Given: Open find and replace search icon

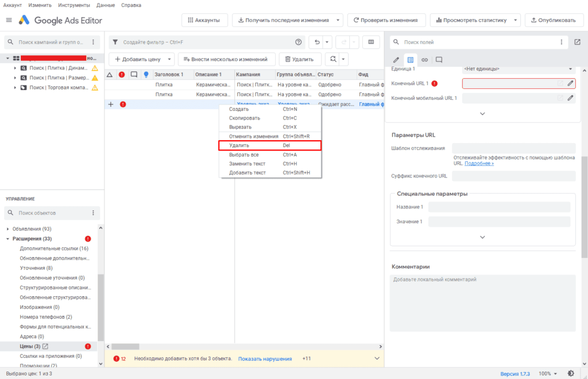Looking at the screenshot, I should pyautogui.click(x=333, y=59).
